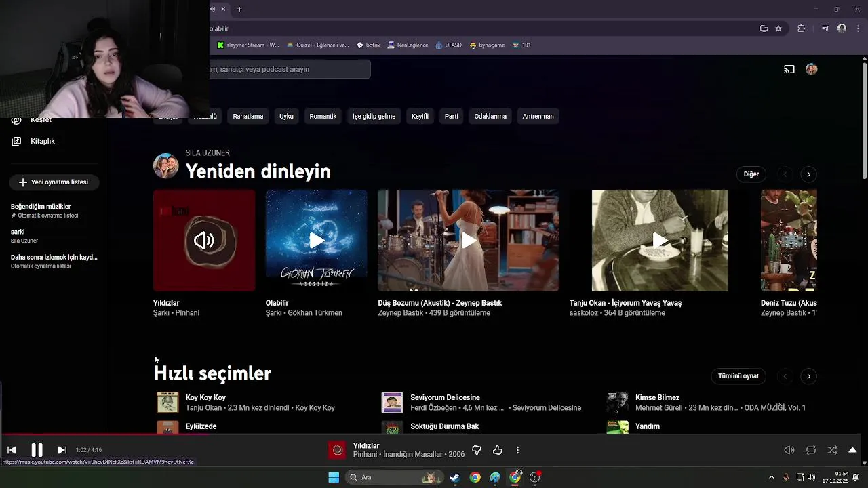Open the browser extensions puzzle icon
Viewport: 868px width, 488px height.
point(801,28)
